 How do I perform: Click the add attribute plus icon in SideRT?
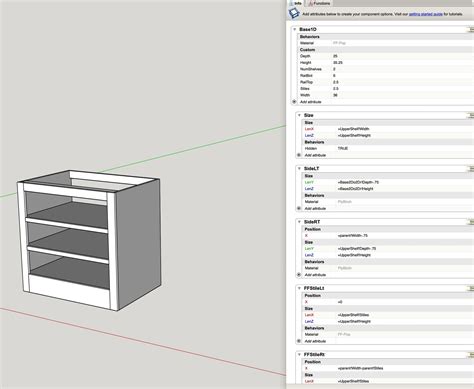coord(299,275)
